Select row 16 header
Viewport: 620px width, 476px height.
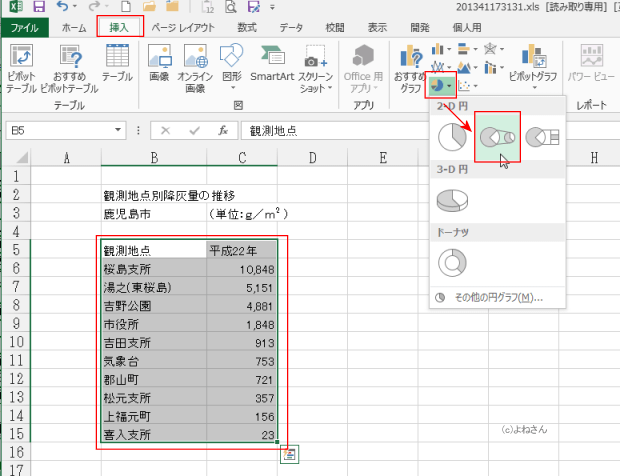pos(16,452)
